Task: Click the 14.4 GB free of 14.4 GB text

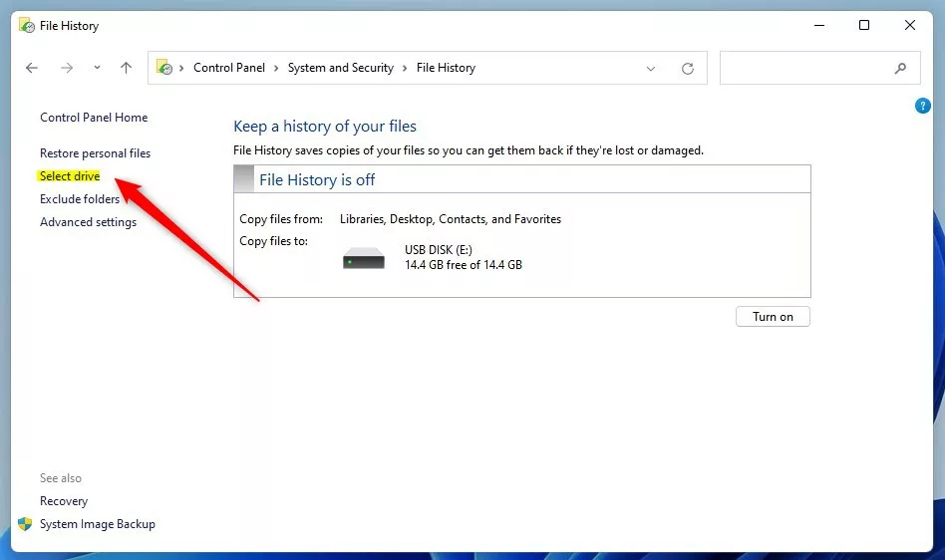Action: [464, 265]
